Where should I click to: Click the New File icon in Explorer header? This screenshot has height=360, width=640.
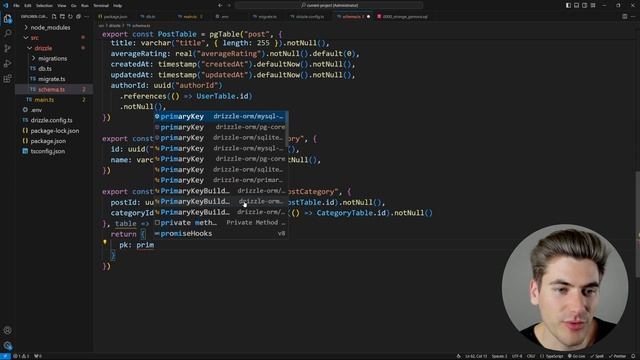(x=54, y=17)
